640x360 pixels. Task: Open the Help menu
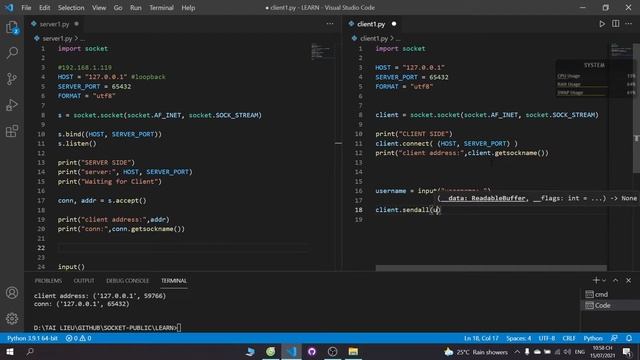pyautogui.click(x=188, y=8)
